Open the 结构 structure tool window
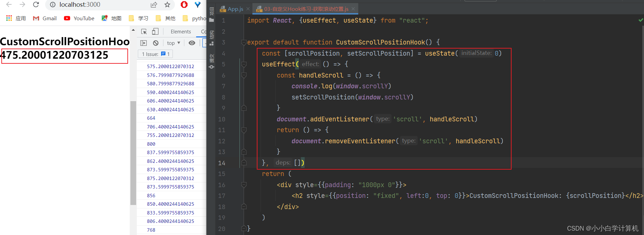The image size is (644, 235). [x=212, y=38]
